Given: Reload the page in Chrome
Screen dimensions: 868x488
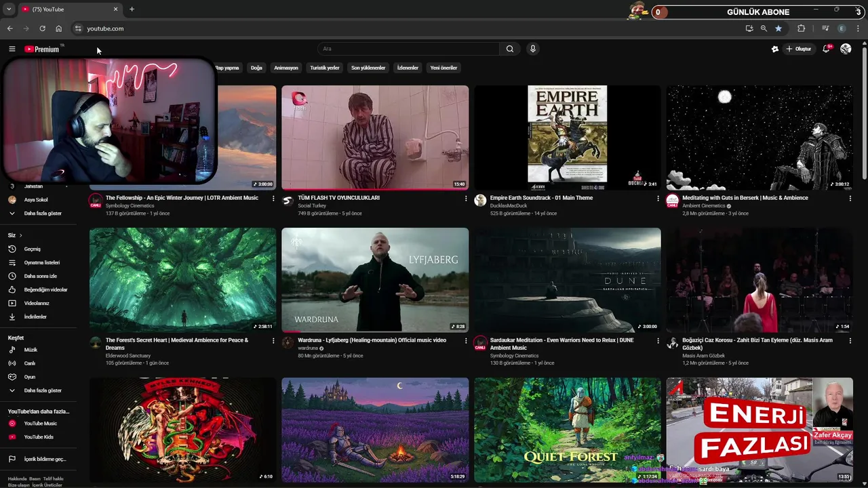Looking at the screenshot, I should tap(42, 28).
